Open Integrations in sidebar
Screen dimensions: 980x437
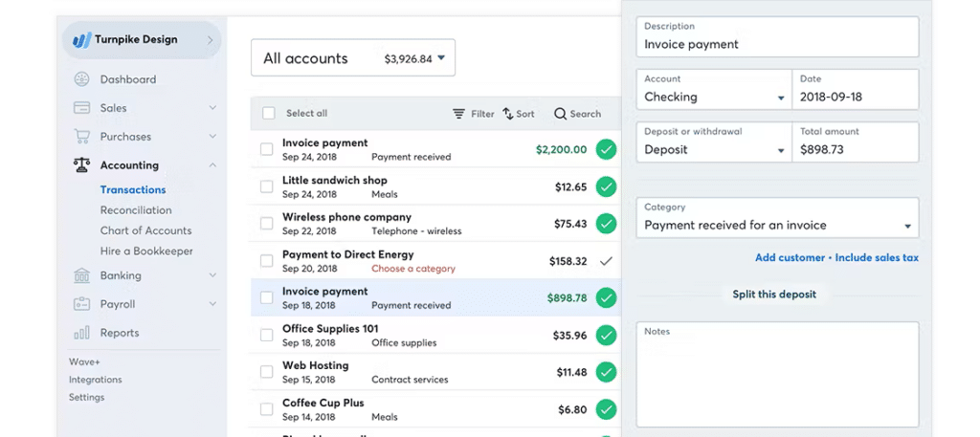(x=96, y=380)
